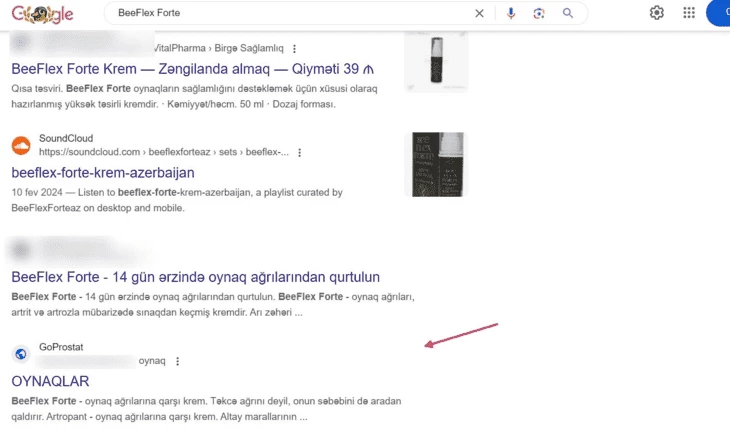Open more options for GoProstat result

pos(177,361)
